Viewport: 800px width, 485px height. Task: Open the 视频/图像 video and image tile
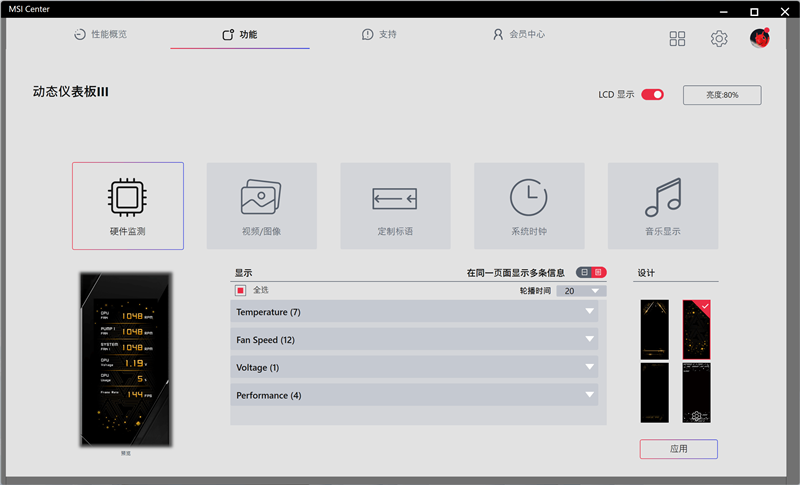[262, 206]
